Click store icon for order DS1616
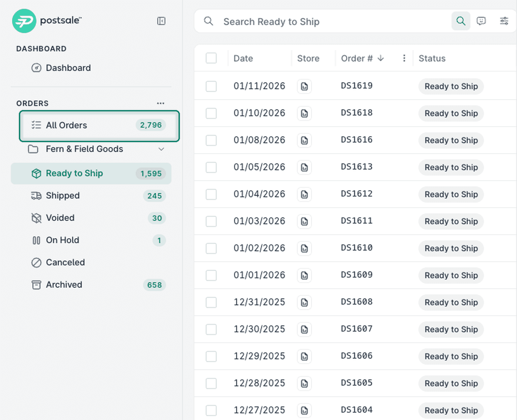 tap(304, 140)
